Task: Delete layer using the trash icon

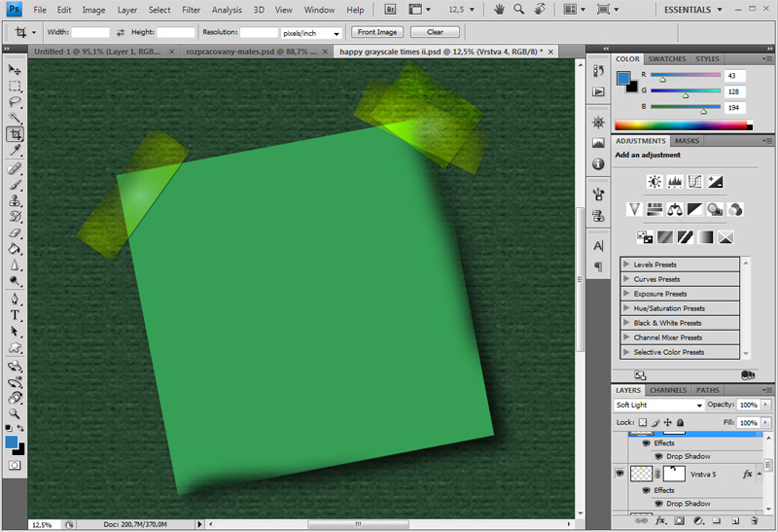Action: pyautogui.click(x=755, y=520)
